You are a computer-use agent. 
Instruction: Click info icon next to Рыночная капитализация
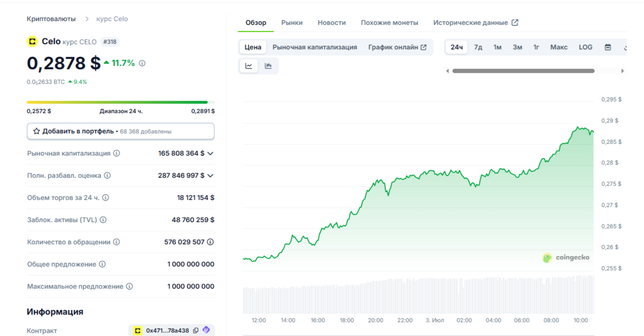coord(117,153)
